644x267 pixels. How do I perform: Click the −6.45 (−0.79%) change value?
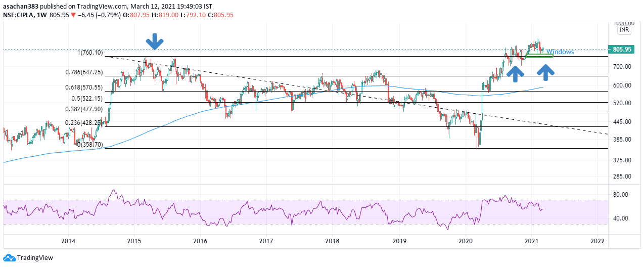point(98,15)
